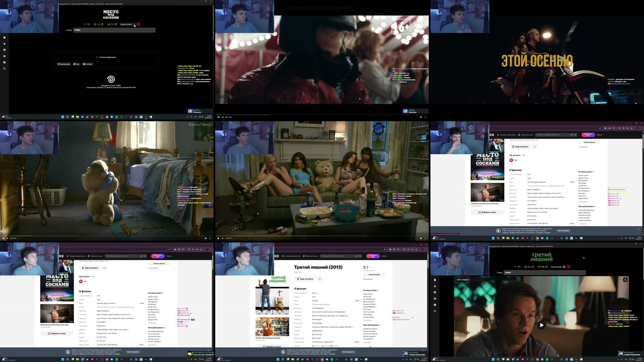Enter fullscreen on Ted bedroom trailer
The height and width of the screenshot is (362, 644).
(210, 238)
